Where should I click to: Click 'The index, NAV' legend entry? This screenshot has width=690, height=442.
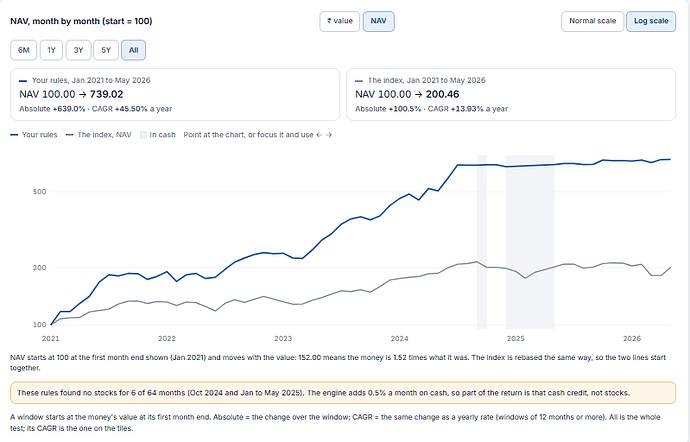(99, 135)
